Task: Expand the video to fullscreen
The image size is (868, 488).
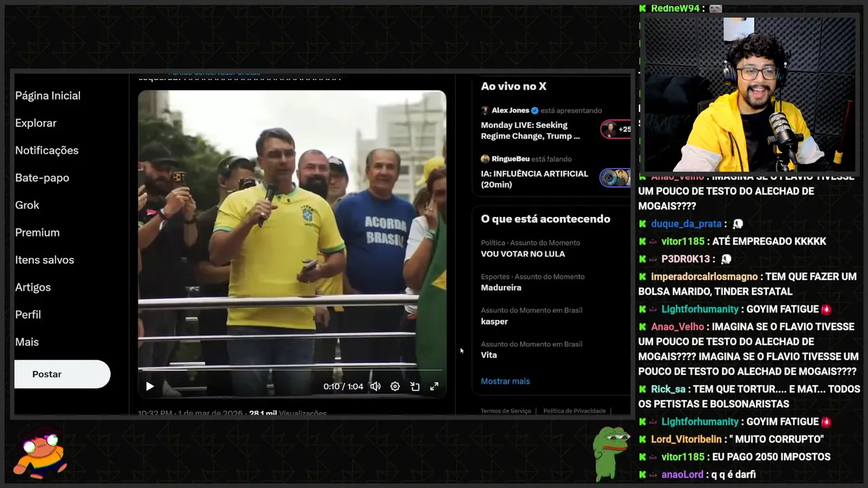Action: (434, 386)
